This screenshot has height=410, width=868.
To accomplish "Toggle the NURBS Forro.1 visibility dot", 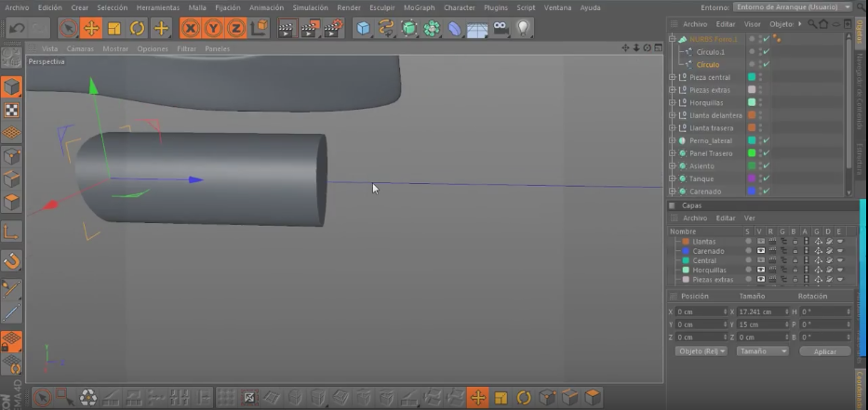I will pyautogui.click(x=752, y=39).
